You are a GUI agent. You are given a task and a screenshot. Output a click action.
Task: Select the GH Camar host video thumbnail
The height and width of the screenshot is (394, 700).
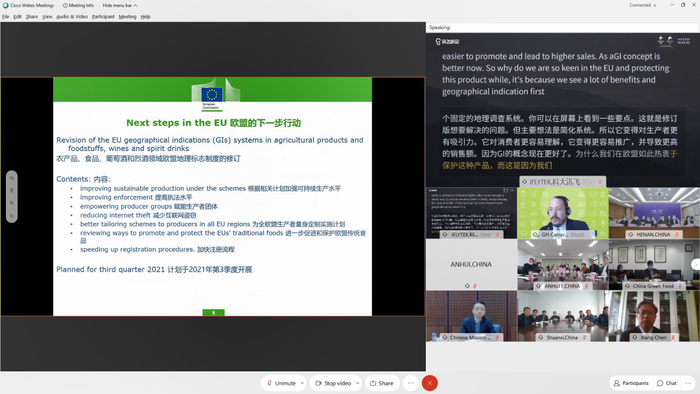point(562,213)
